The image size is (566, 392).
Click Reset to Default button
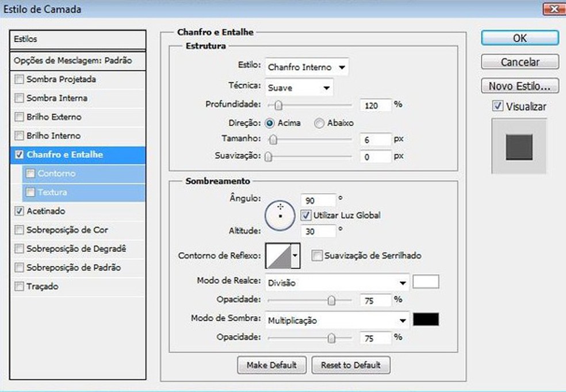click(350, 365)
